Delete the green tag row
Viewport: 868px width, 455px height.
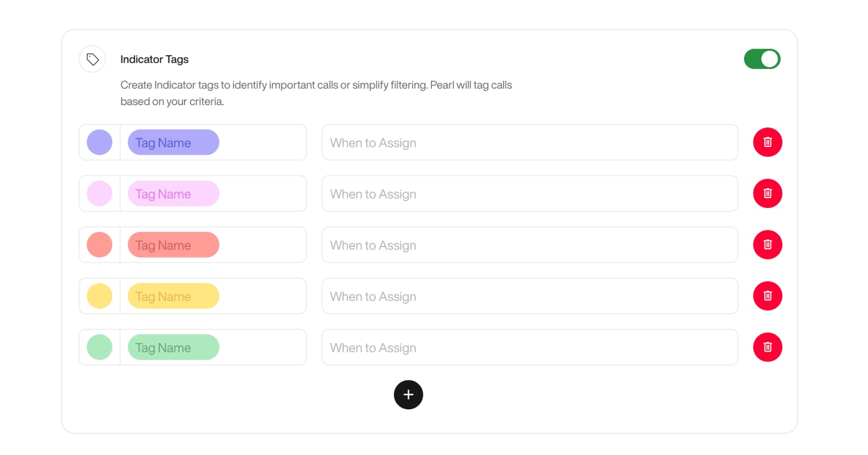pos(767,347)
